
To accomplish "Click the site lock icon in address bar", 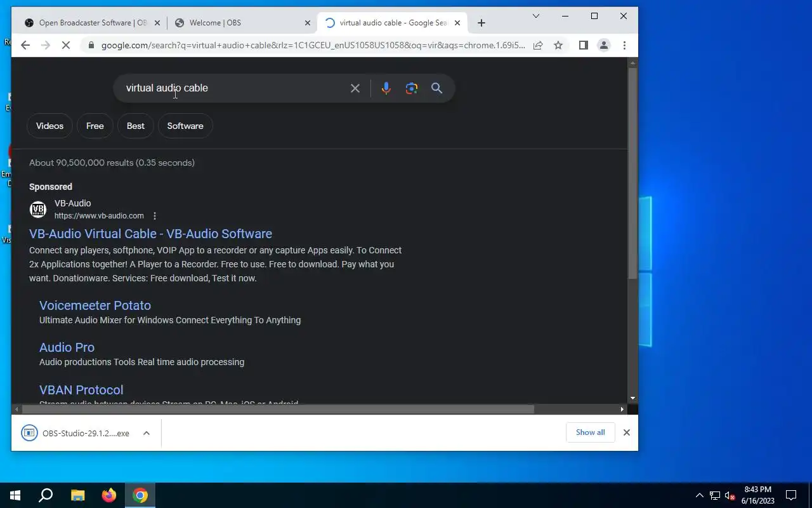I will (91, 45).
